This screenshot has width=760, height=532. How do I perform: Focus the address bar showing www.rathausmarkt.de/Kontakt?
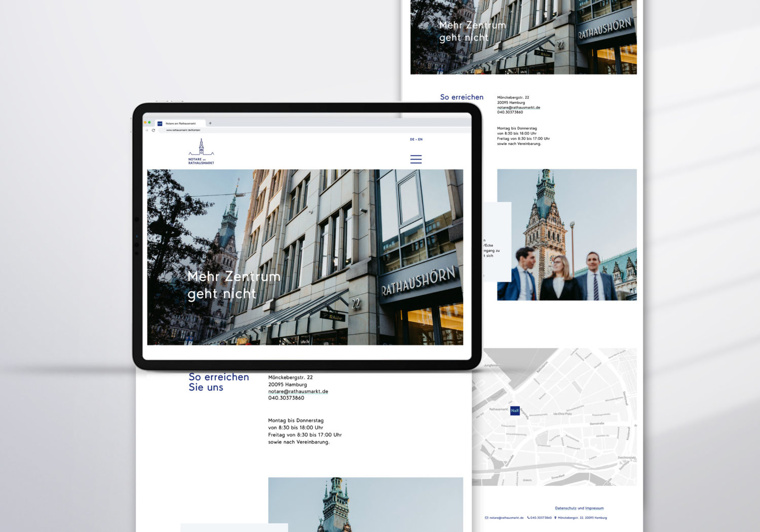[x=314, y=130]
